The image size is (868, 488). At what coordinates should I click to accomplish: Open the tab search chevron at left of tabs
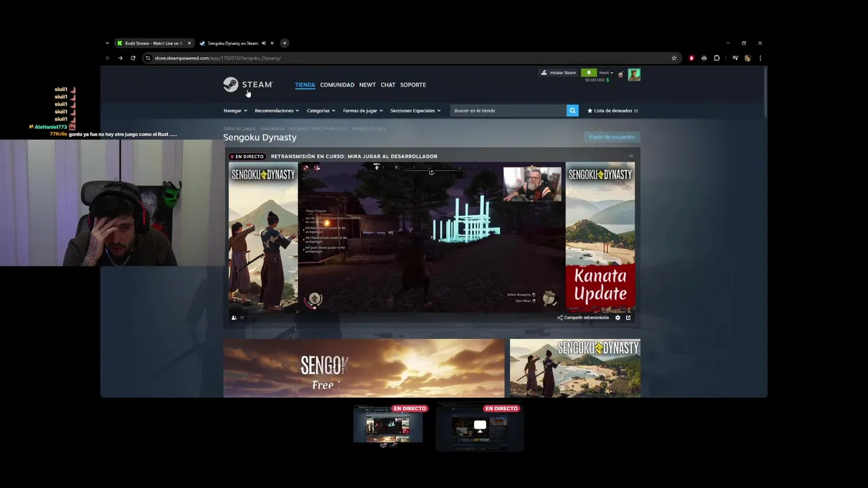(x=107, y=43)
